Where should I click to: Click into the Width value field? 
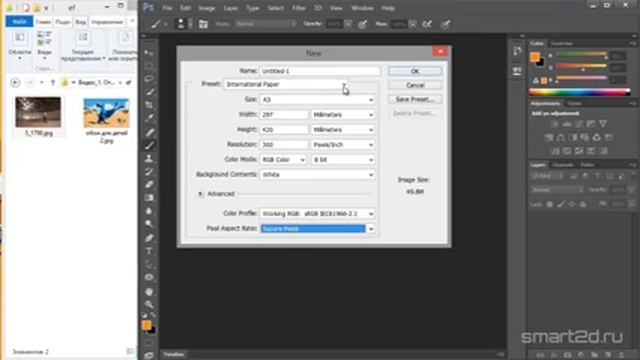(x=284, y=115)
